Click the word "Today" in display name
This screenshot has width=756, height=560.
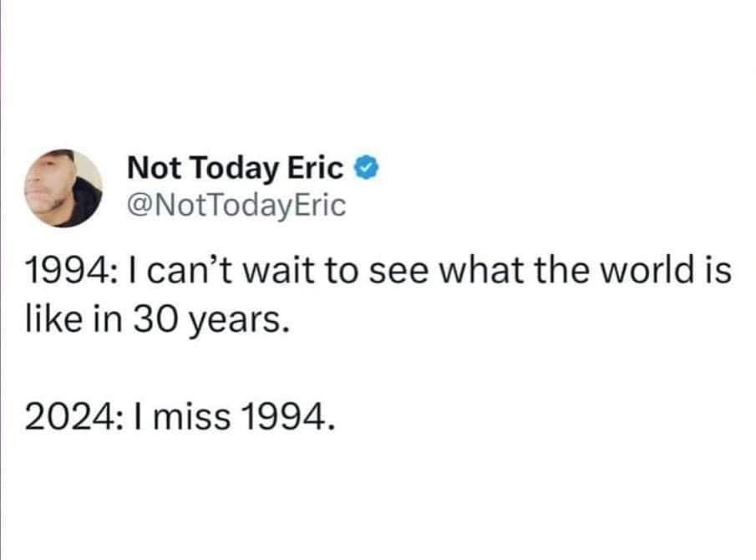pos(225,169)
